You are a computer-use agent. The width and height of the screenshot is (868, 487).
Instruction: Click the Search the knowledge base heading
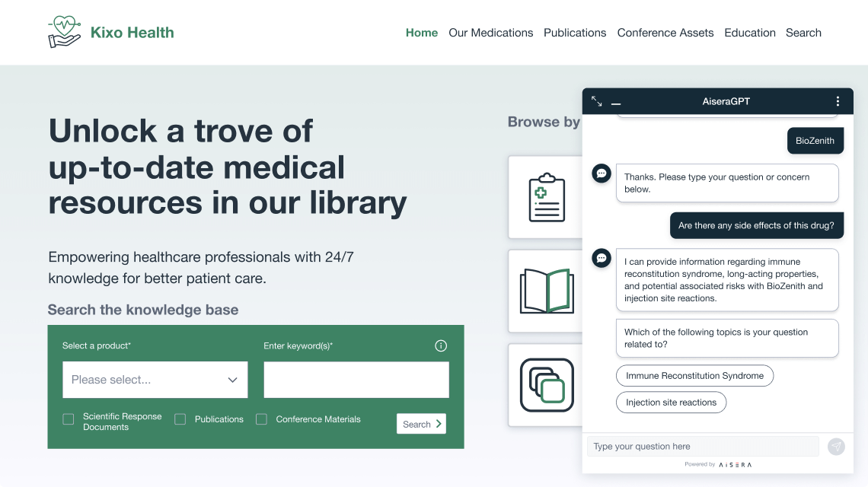143,310
